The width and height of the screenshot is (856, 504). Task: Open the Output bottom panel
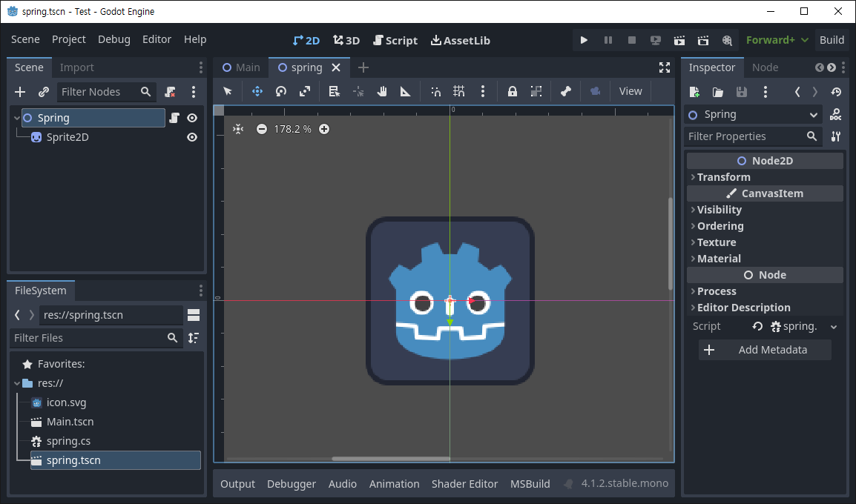237,484
